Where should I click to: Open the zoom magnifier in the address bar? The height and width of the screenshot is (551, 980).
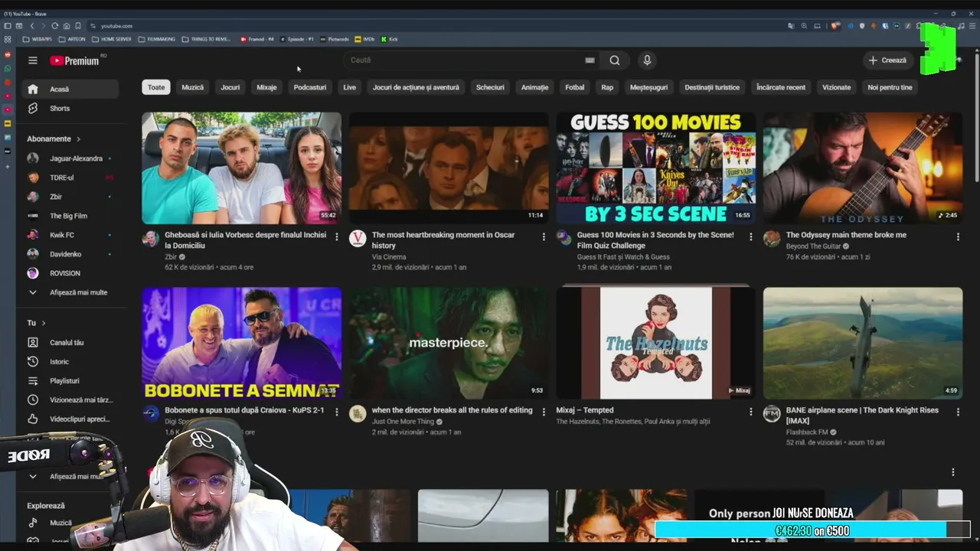[x=804, y=26]
